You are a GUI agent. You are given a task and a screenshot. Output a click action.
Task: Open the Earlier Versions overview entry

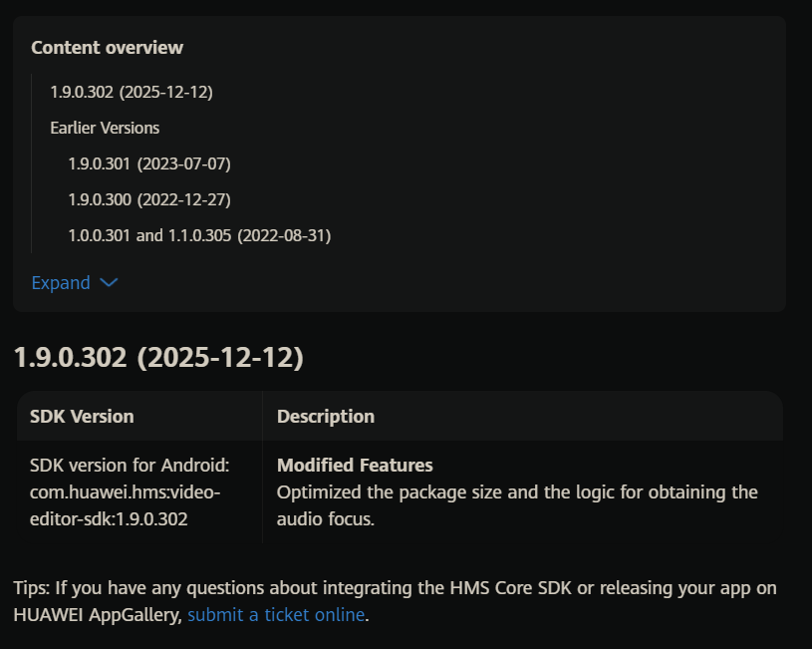[x=105, y=128]
